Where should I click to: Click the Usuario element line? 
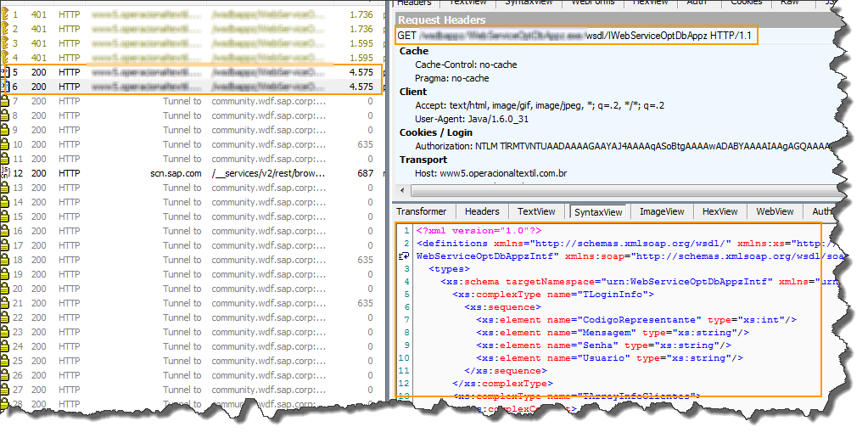609,357
